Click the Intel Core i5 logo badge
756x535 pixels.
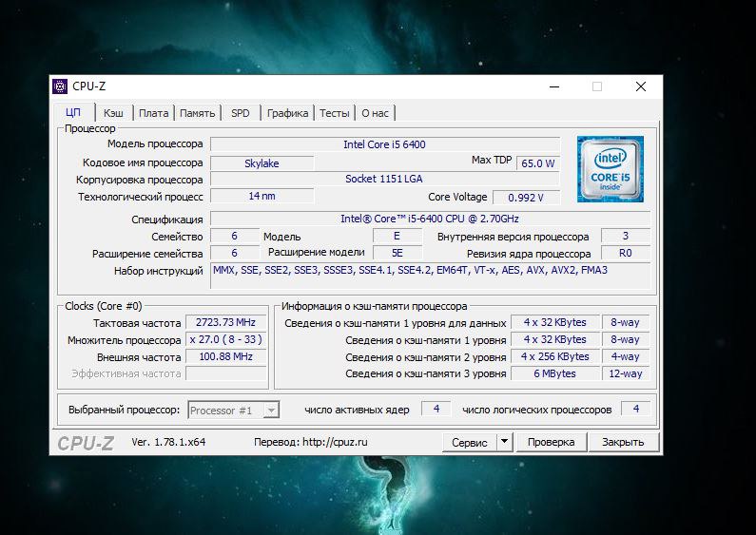point(610,169)
